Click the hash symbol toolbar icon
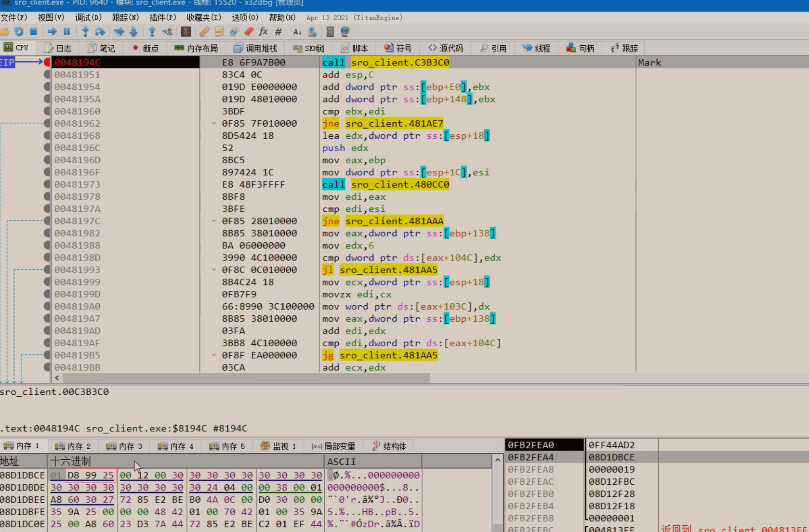This screenshot has height=532, width=809. coord(278,32)
